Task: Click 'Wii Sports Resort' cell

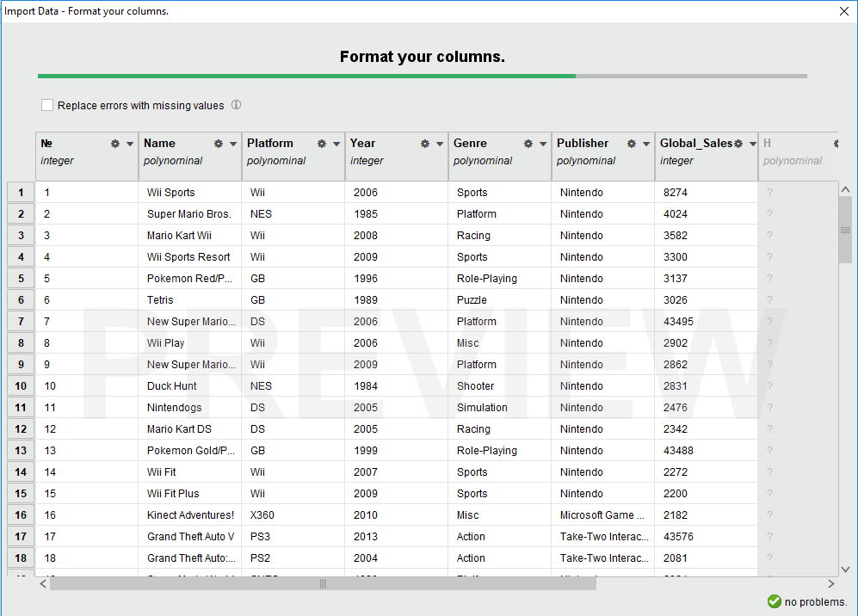Action: 190,257
